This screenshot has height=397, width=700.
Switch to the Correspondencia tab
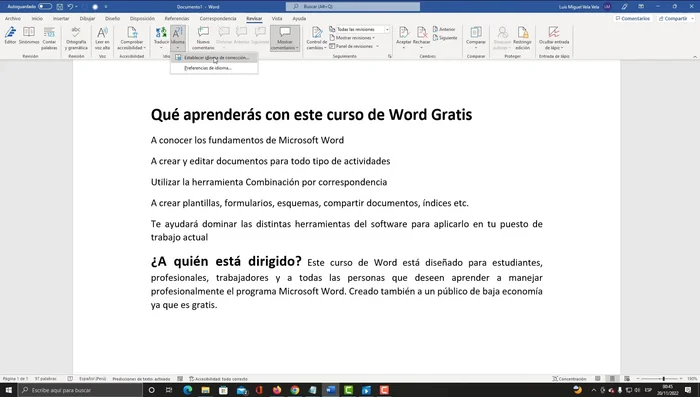click(218, 19)
